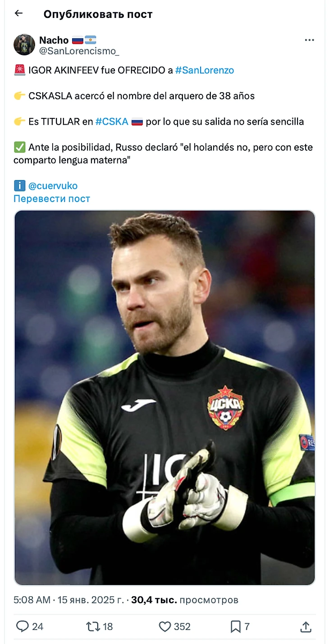
Task: Click the repost arrows icon
Action: [93, 626]
